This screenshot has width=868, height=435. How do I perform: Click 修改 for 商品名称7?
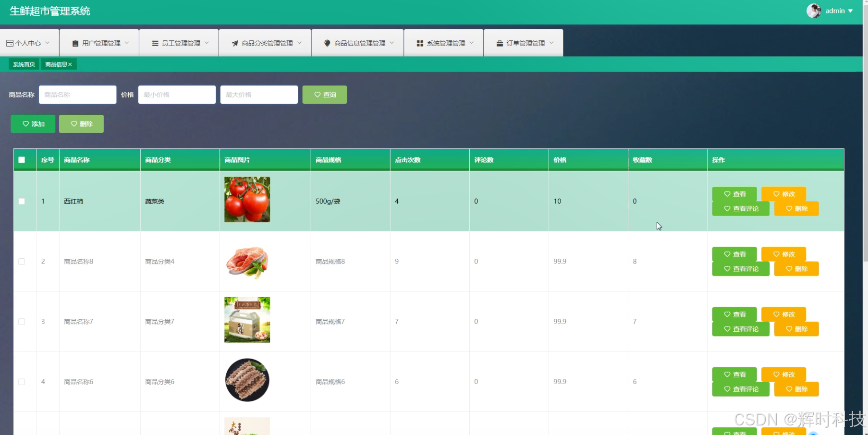click(x=783, y=314)
